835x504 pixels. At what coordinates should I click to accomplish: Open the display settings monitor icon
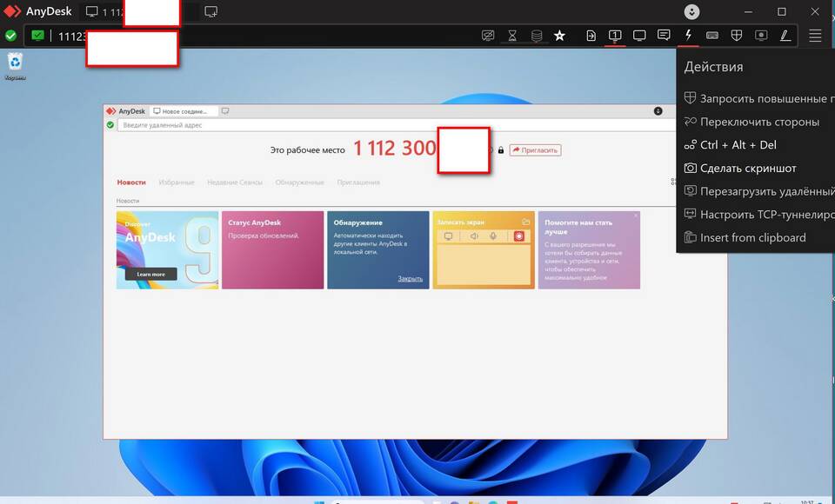[x=639, y=36]
